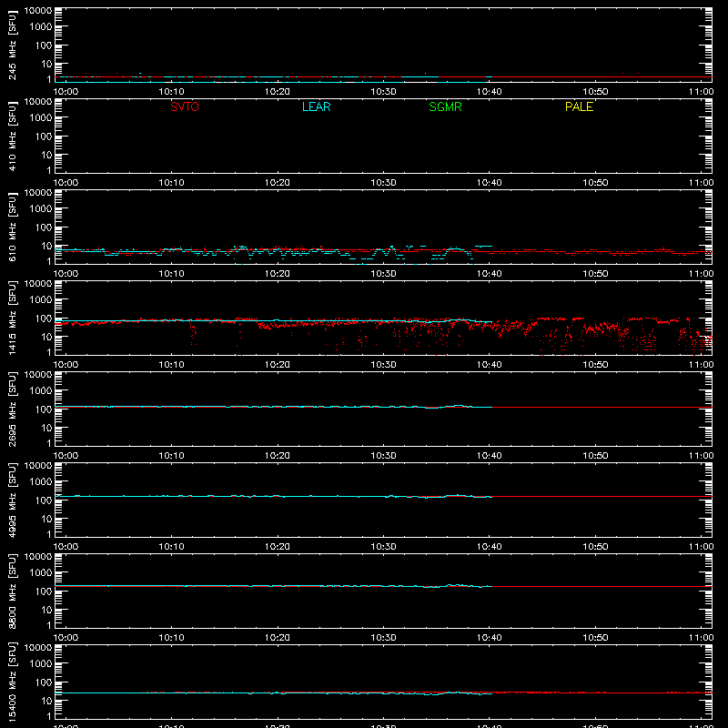Select the 410 MHz [SFU] axis title
This screenshot has width=728, height=728.
pyautogui.click(x=13, y=136)
